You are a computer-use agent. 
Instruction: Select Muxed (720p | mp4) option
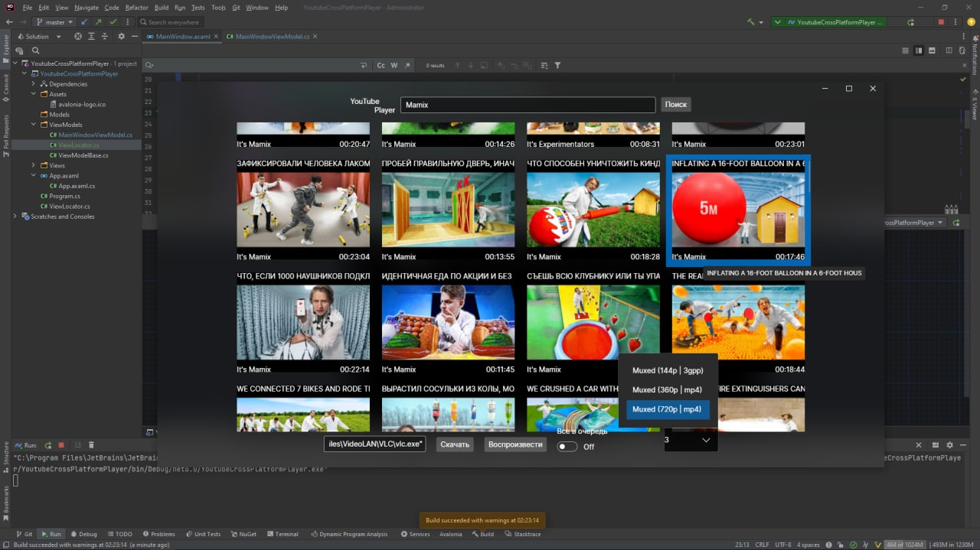pos(668,409)
